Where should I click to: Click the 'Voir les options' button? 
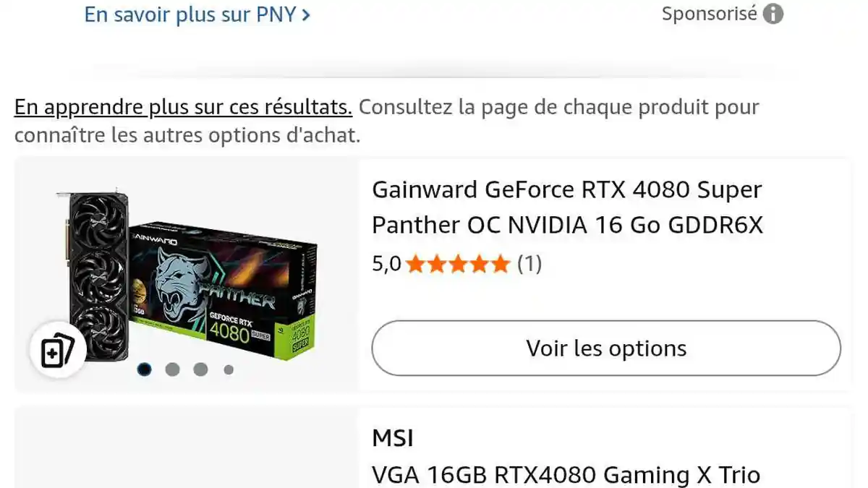[x=606, y=348]
